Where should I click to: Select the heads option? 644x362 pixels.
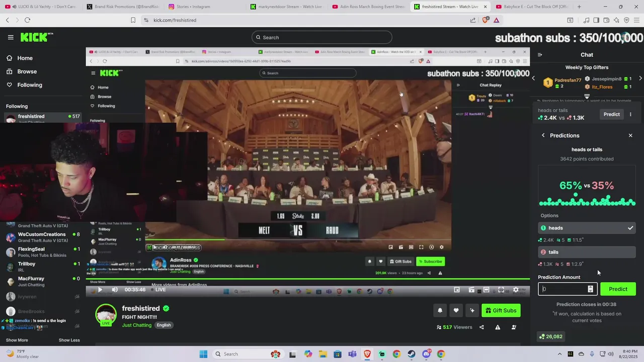[x=587, y=228]
